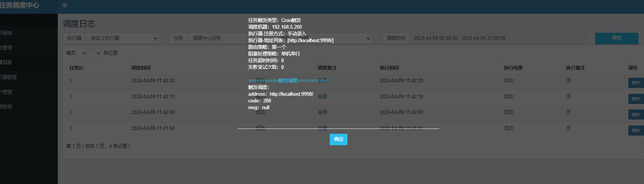Viewport: 644px width, 184px height.
Task: Click 执行备注 无 in the 11:42:10 row
Action: coord(568,96)
